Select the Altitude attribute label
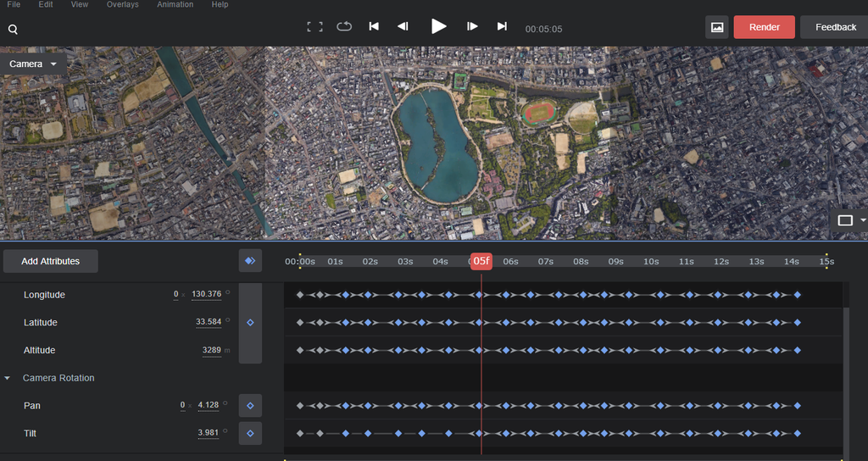The height and width of the screenshot is (461, 868). click(x=39, y=350)
